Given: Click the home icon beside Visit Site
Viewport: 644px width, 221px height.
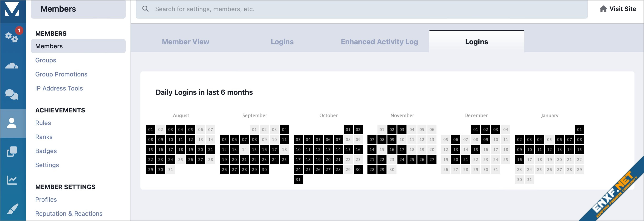Looking at the screenshot, I should pos(603,9).
